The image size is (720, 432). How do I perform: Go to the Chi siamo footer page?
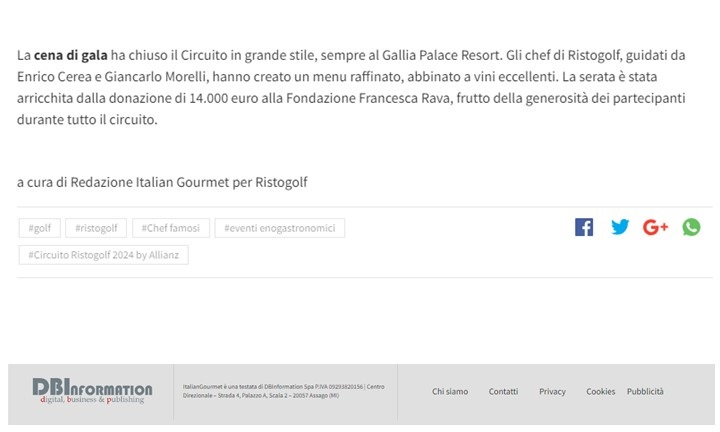click(450, 392)
